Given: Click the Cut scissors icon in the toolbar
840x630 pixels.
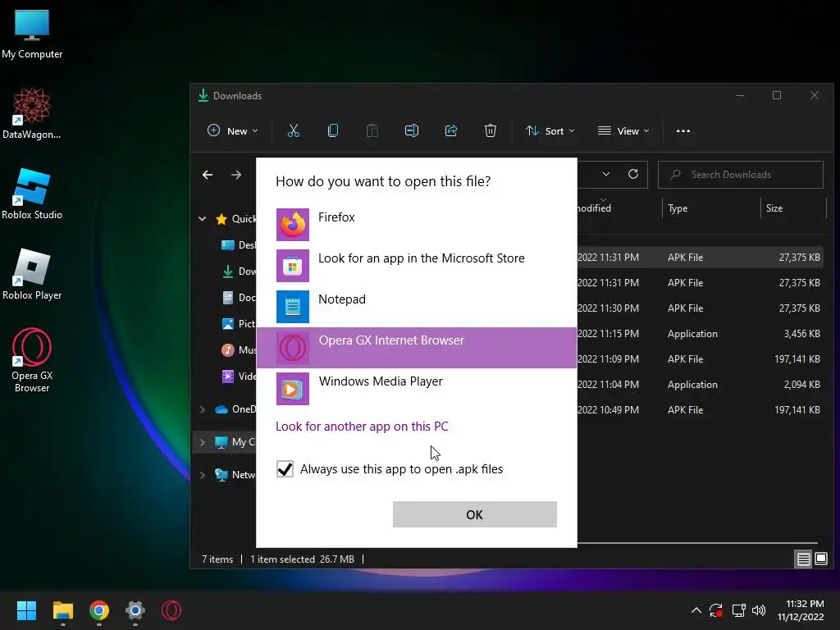Looking at the screenshot, I should pyautogui.click(x=294, y=130).
